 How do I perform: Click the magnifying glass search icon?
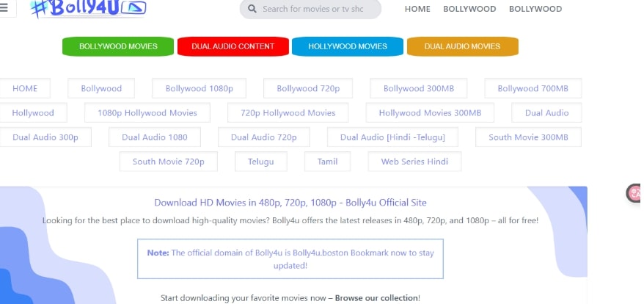[252, 9]
